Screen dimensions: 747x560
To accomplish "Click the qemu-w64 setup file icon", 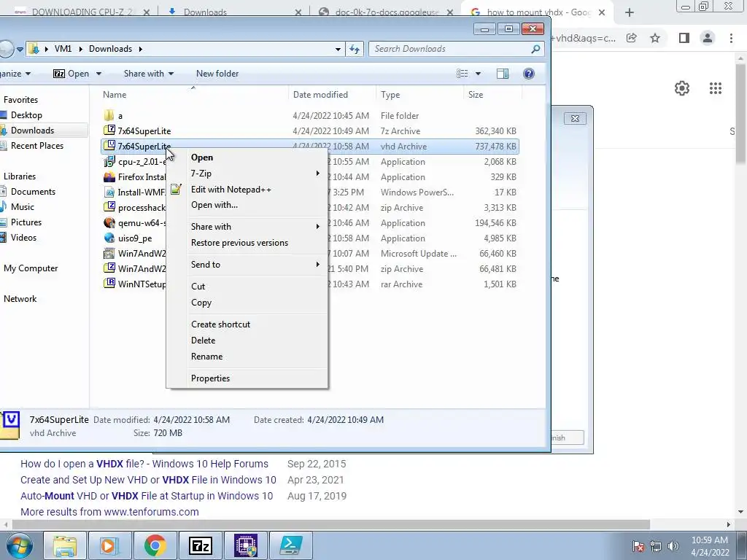I will pyautogui.click(x=109, y=223).
